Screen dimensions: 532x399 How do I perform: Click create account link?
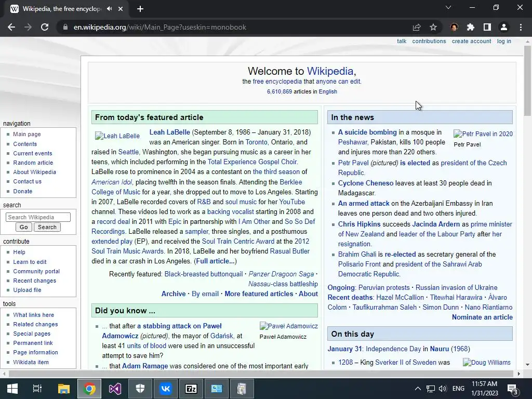[472, 41]
